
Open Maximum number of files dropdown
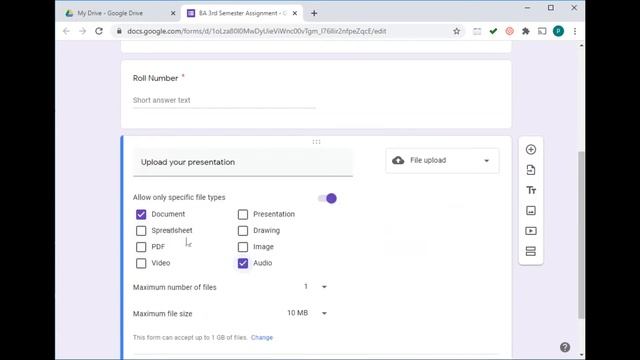point(315,287)
